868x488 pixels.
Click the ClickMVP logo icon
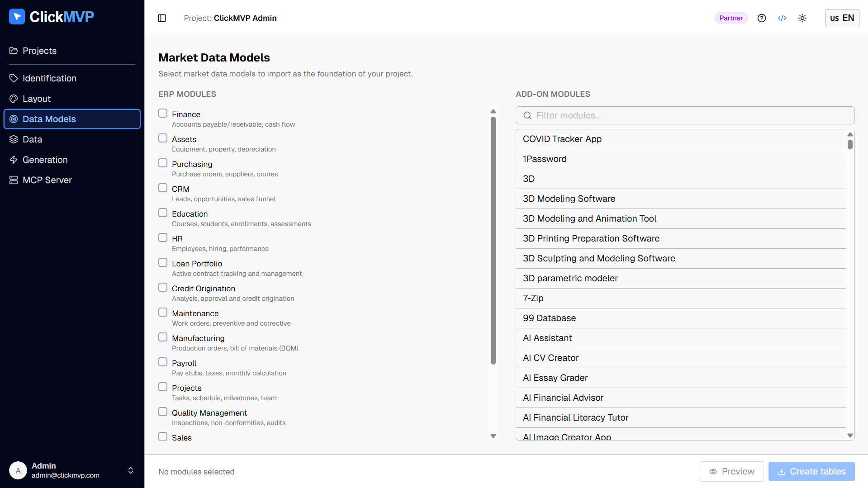(17, 17)
